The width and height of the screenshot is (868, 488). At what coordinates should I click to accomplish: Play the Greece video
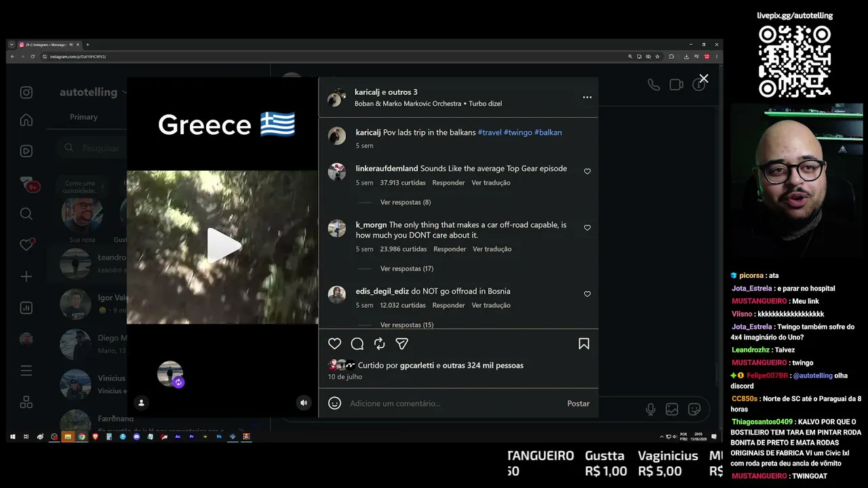222,245
